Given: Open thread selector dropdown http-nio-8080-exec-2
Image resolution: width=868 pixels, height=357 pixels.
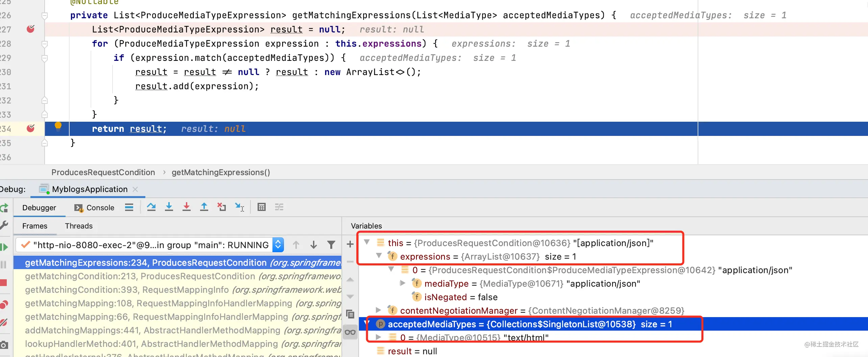Looking at the screenshot, I should 150,245.
